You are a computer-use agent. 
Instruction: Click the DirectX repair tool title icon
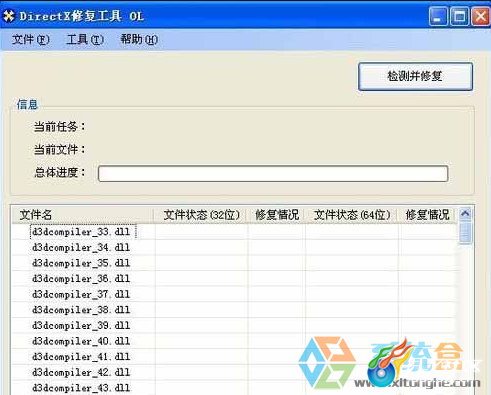[x=9, y=16]
